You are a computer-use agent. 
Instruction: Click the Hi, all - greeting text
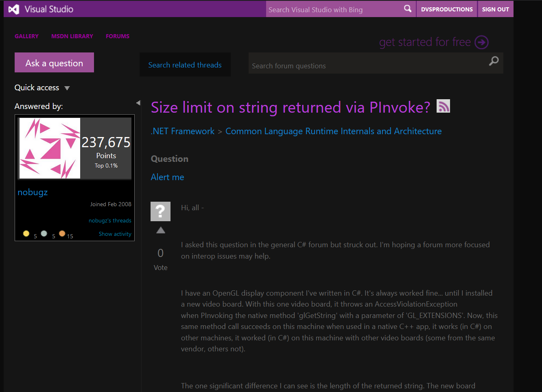(192, 207)
